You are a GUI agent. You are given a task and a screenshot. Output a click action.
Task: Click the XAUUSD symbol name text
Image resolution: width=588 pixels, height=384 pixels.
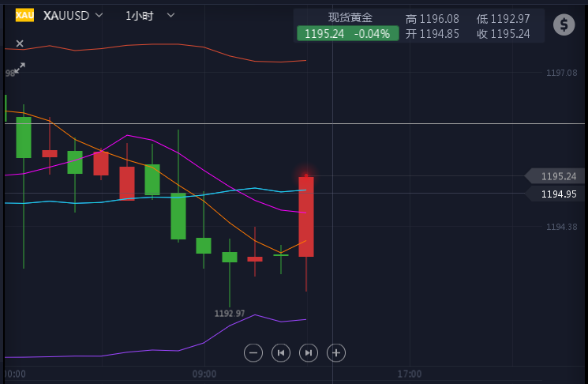[66, 16]
